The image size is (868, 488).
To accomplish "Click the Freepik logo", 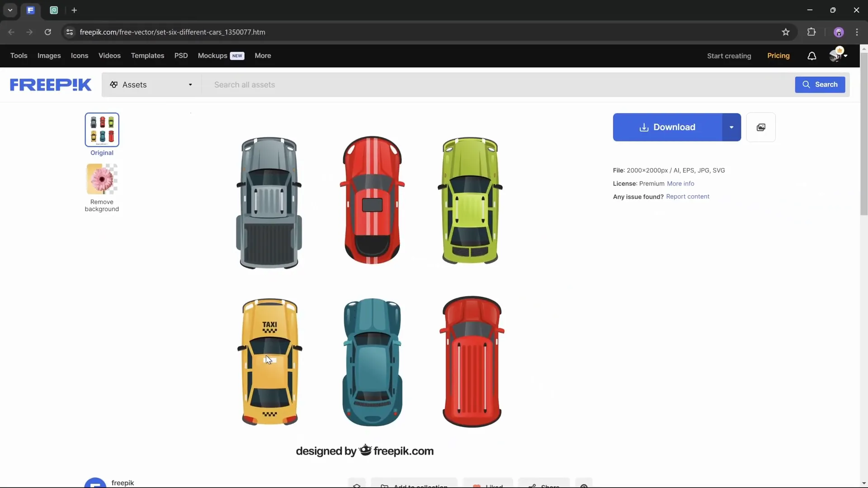I will [50, 84].
